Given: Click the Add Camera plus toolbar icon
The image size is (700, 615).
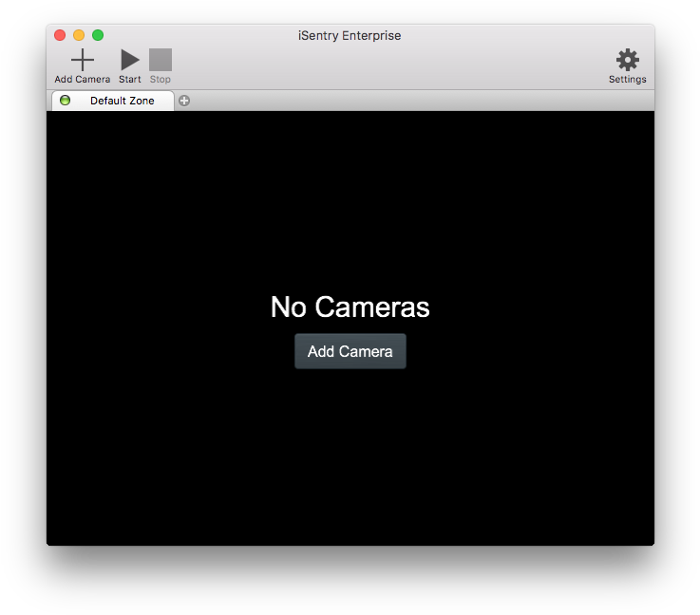Looking at the screenshot, I should point(82,60).
